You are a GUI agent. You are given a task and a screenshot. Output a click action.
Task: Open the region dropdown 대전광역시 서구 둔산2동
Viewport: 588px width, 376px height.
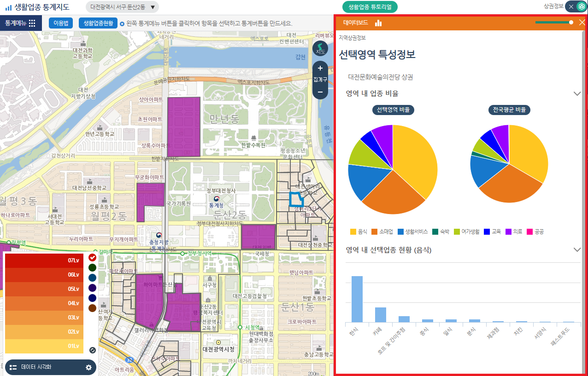point(123,7)
